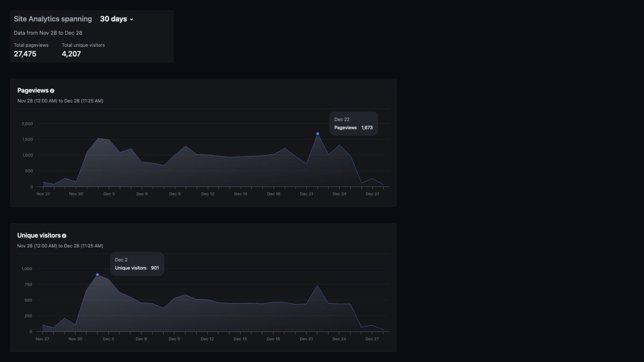Click Dec 18 label on Unique visitors chart
This screenshot has width=644, height=362.
[x=274, y=339]
